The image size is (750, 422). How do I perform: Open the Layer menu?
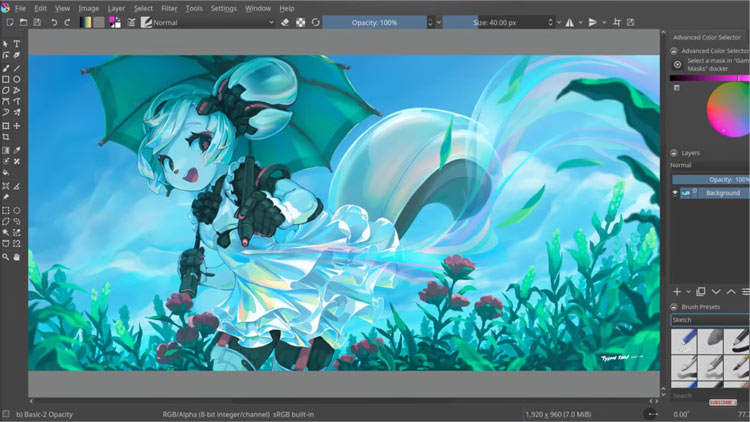116,8
